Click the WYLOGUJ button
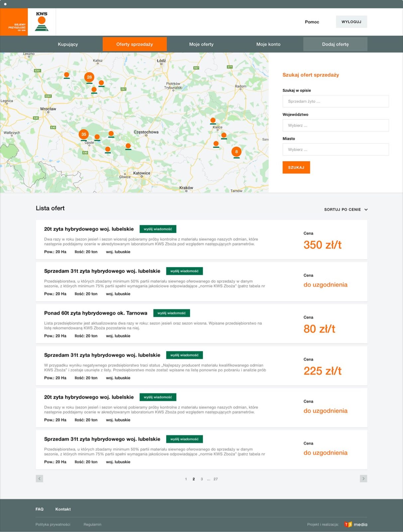 click(x=352, y=22)
